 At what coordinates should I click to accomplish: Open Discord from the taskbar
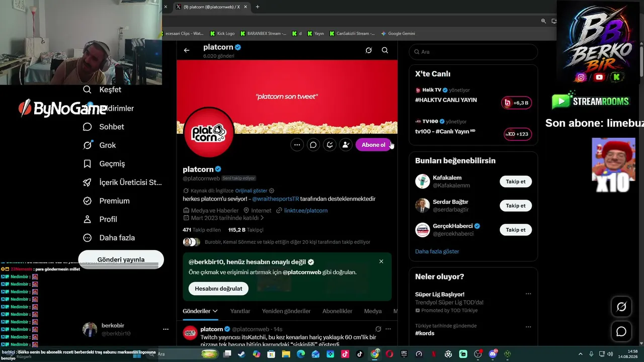click(x=493, y=354)
